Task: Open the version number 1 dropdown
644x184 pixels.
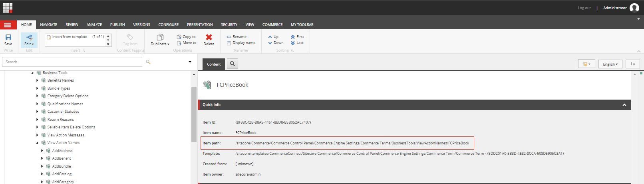Action: [x=633, y=64]
